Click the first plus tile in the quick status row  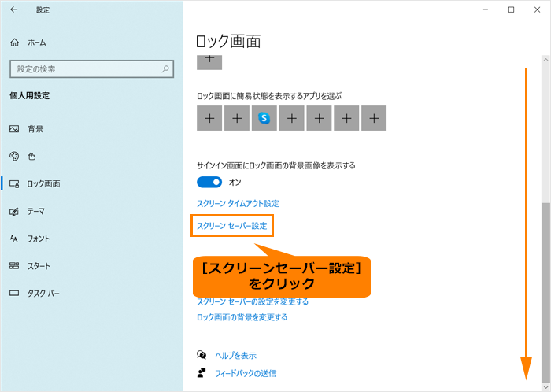pyautogui.click(x=209, y=118)
